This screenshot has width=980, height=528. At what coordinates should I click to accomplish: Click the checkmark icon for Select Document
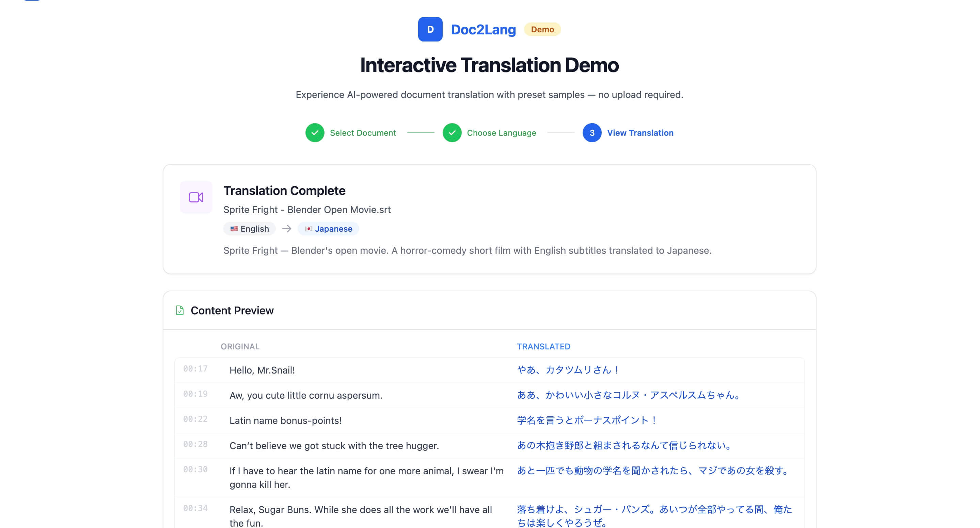click(x=314, y=133)
